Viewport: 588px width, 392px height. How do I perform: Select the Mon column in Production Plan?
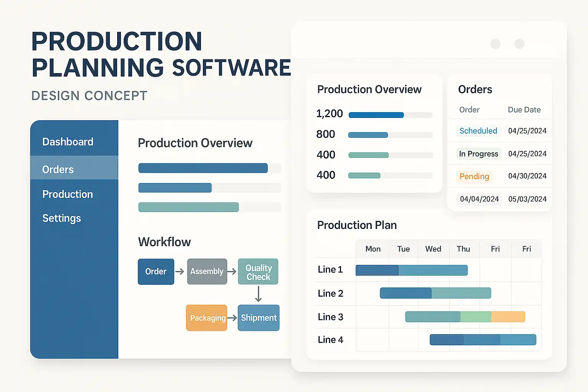pos(373,249)
